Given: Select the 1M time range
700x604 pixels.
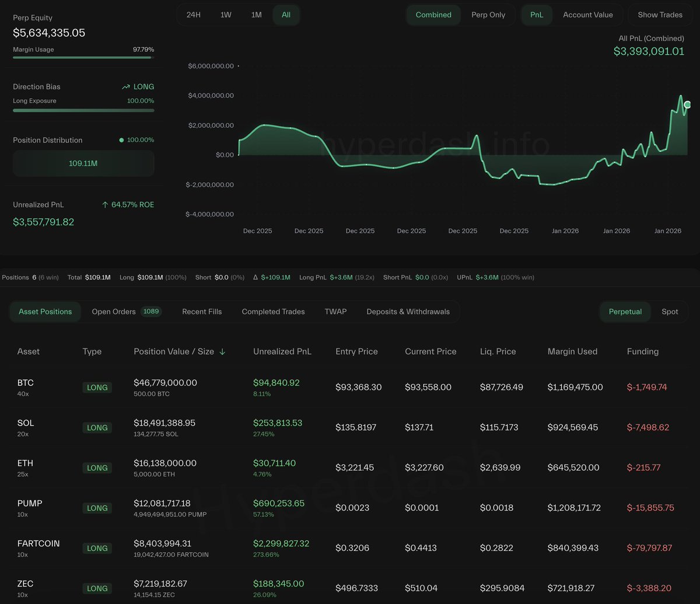Looking at the screenshot, I should click(256, 15).
